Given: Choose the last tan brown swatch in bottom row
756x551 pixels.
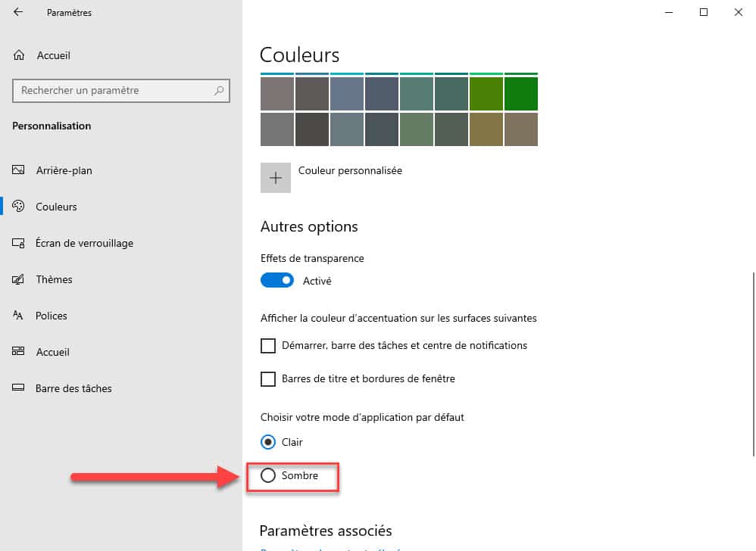Looking at the screenshot, I should [521, 129].
